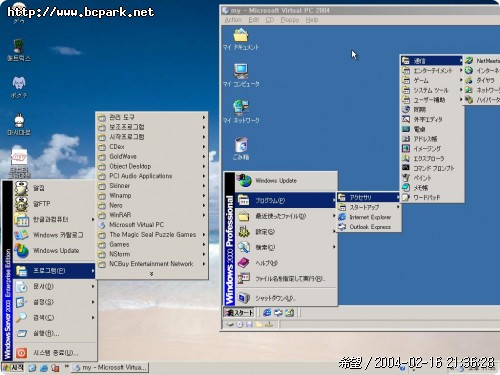
Task: Open the Help menu in Virtual PC
Action: pyautogui.click(x=312, y=20)
